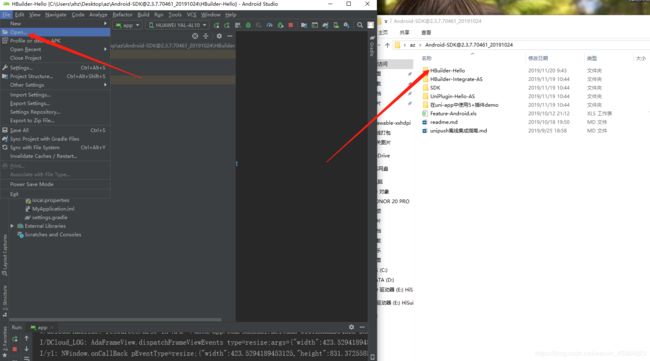650x361 pixels.
Task: Toggle Power Save Mode in the File menu
Action: click(32, 184)
